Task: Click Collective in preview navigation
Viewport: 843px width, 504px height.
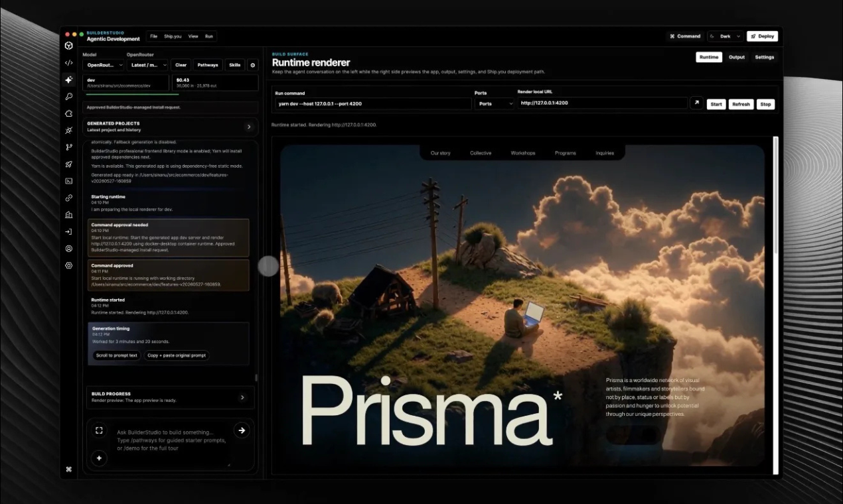Action: [x=481, y=153]
